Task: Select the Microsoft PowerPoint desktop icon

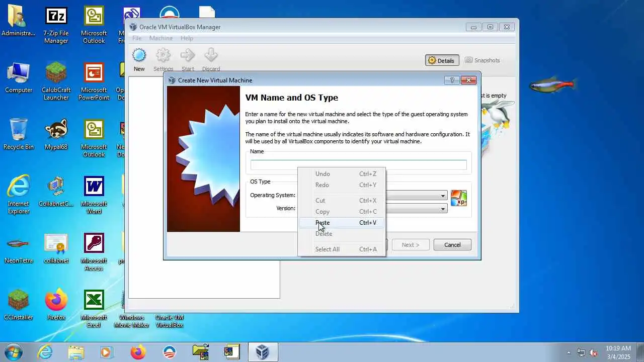Action: click(94, 81)
